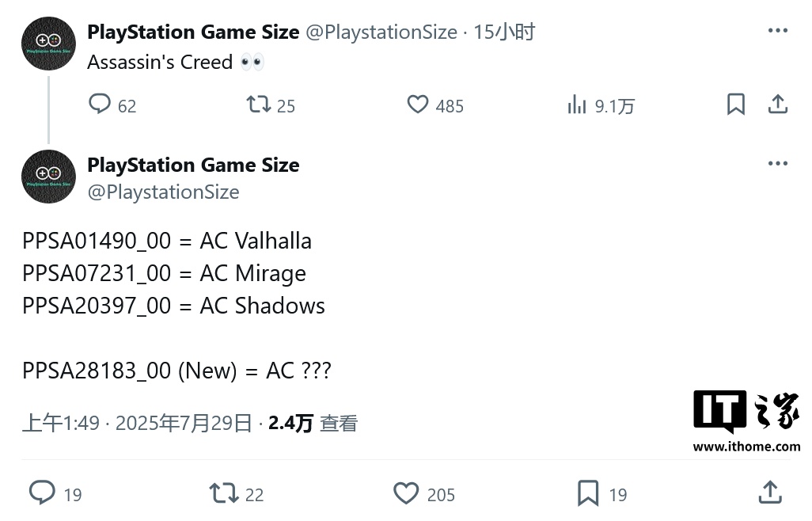Open PlayStation Game Size name in second tweet

click(x=193, y=165)
